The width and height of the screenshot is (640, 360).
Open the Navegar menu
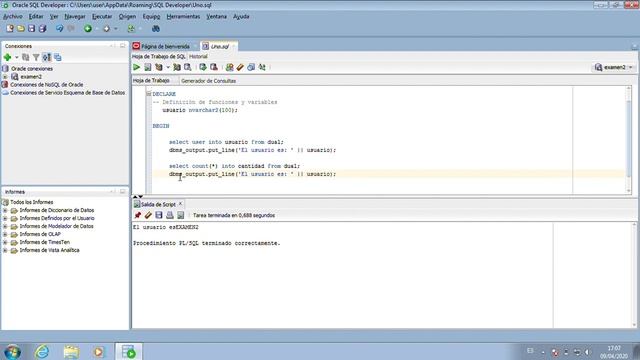tap(75, 17)
